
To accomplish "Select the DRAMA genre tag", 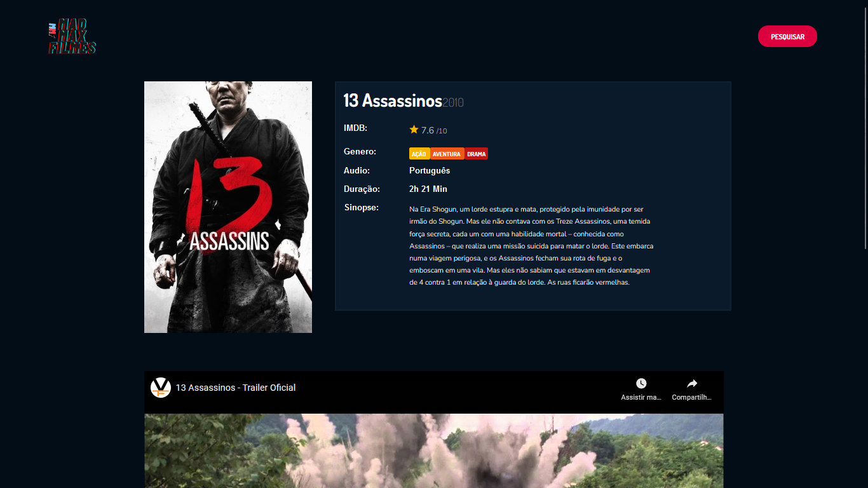I will coord(477,154).
